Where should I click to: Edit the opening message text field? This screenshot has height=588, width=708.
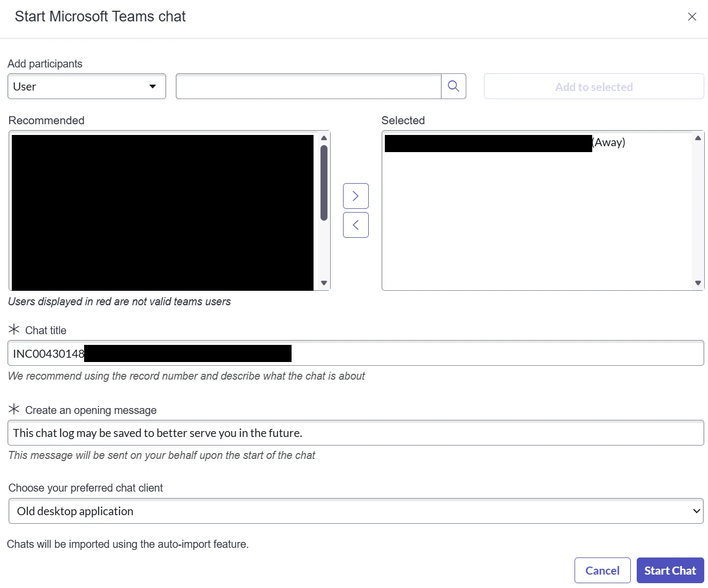(356, 433)
